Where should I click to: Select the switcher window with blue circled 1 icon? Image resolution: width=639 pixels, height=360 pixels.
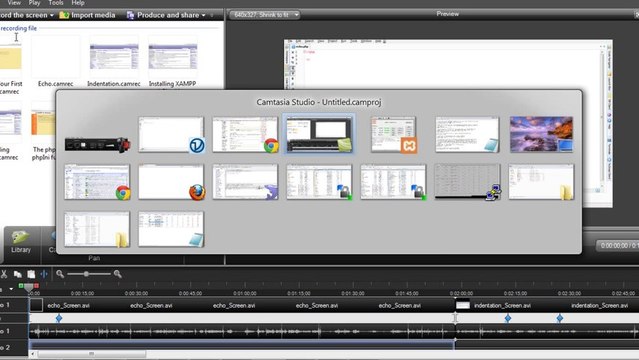coord(171,134)
